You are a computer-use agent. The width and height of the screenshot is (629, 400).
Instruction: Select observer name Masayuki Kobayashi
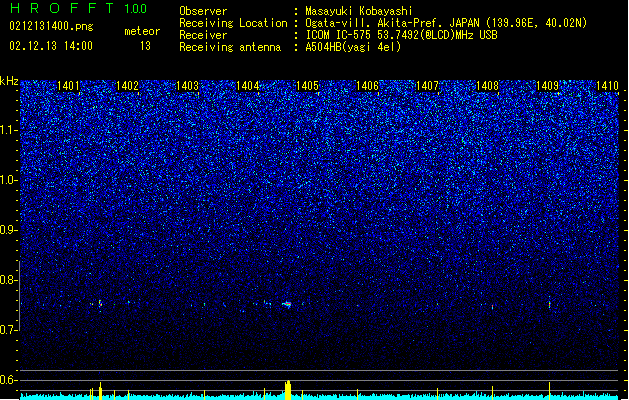tap(359, 11)
